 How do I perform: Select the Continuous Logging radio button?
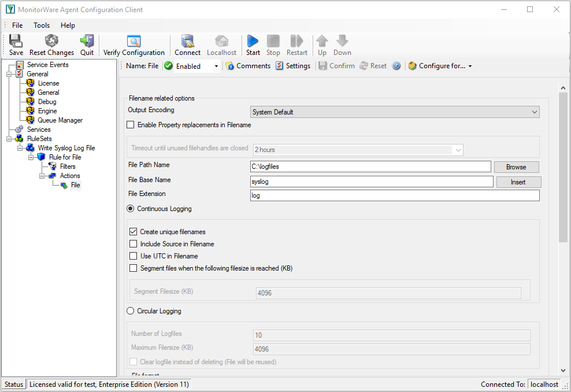131,209
